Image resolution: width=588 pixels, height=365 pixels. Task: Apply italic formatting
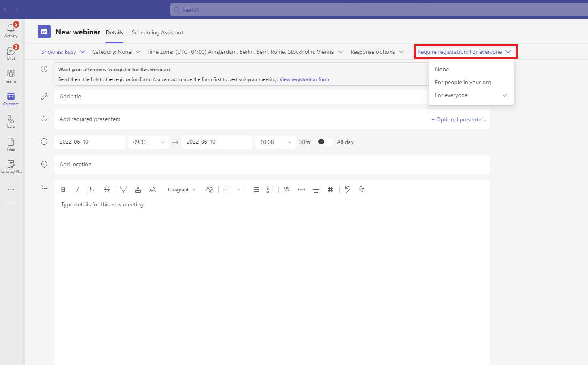(78, 189)
